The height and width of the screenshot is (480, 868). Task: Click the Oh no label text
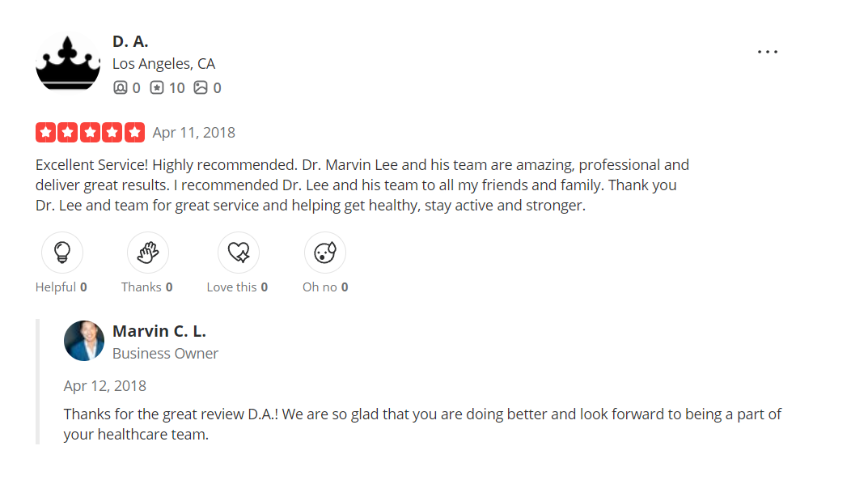pyautogui.click(x=320, y=287)
